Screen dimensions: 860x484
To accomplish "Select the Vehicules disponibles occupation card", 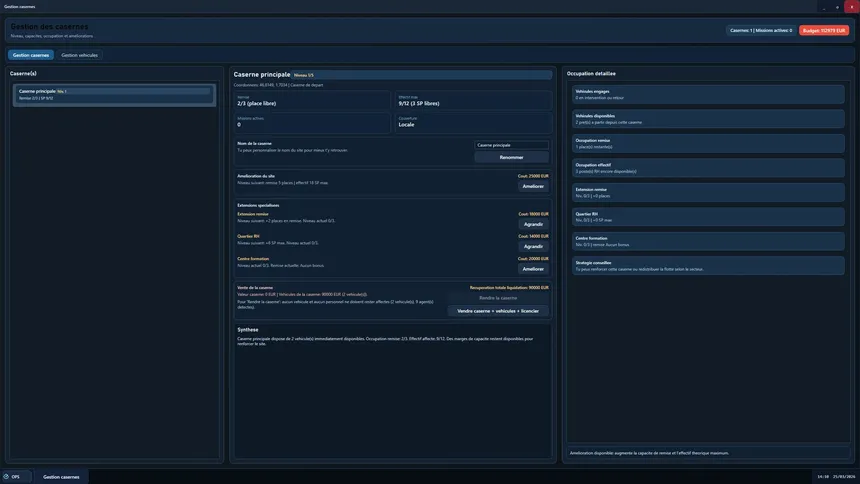I will 708,118.
